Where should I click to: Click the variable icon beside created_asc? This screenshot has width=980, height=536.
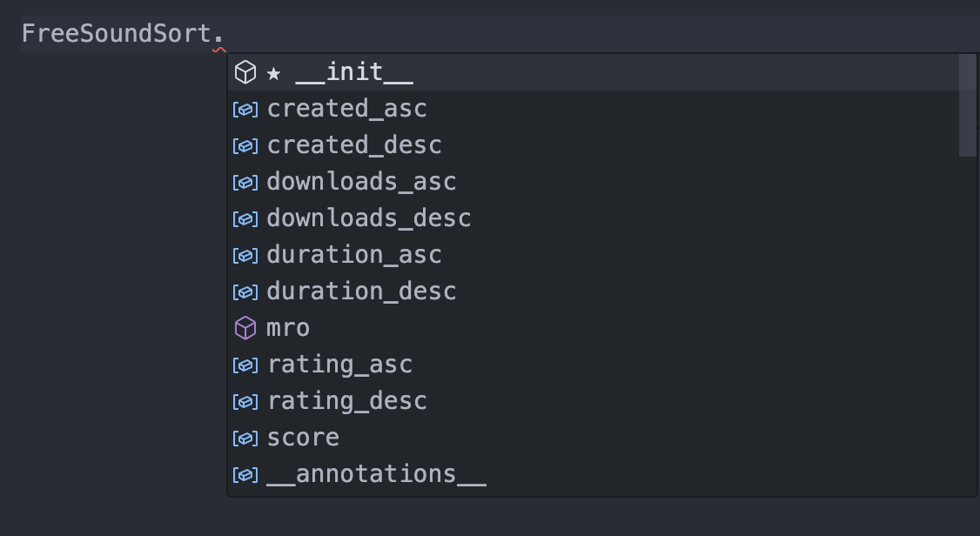tap(245, 110)
